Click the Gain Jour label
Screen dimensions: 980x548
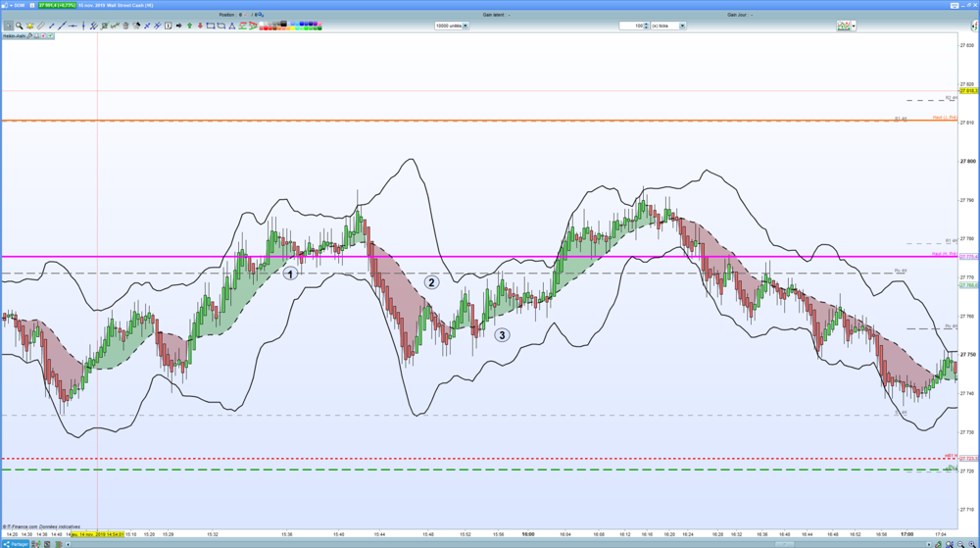(x=740, y=15)
